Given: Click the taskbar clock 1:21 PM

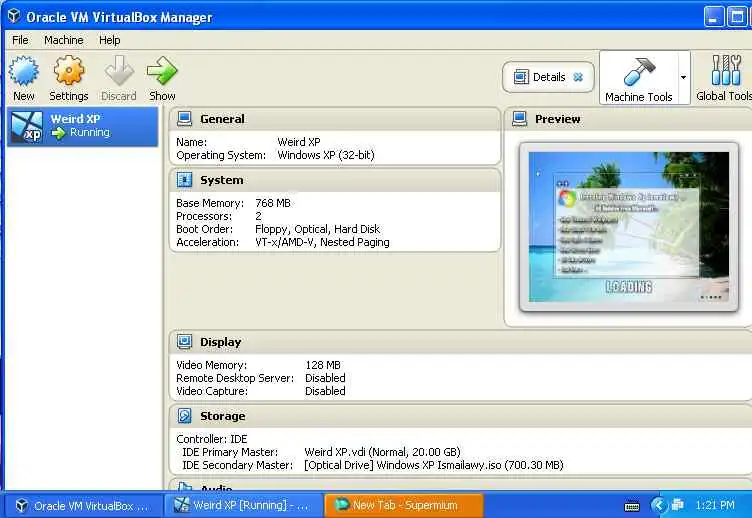Looking at the screenshot, I should pos(715,505).
